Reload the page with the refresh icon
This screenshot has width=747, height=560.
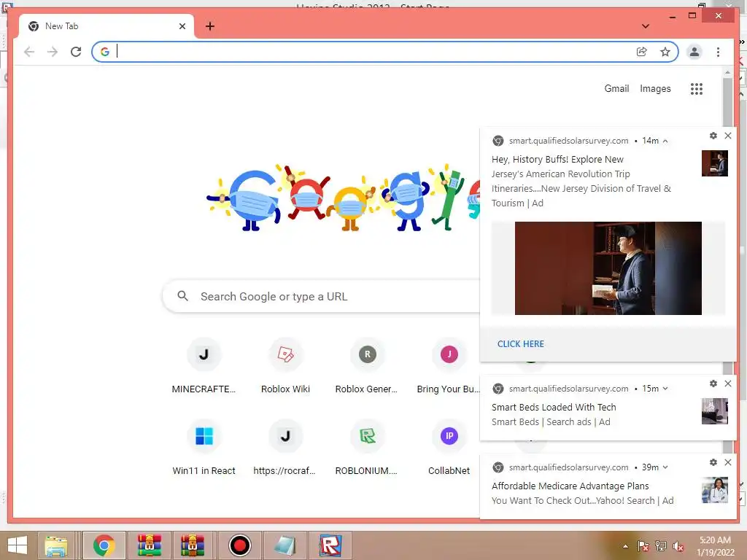(76, 52)
